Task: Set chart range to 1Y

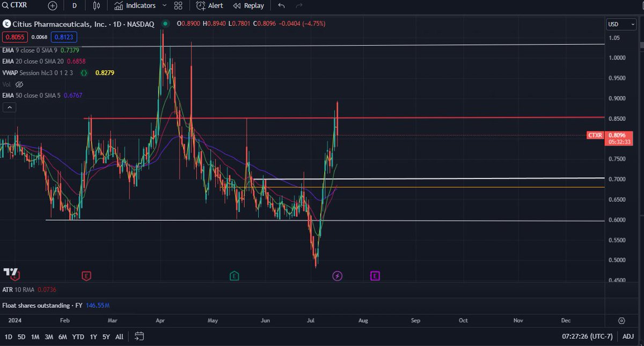Action: (93, 337)
